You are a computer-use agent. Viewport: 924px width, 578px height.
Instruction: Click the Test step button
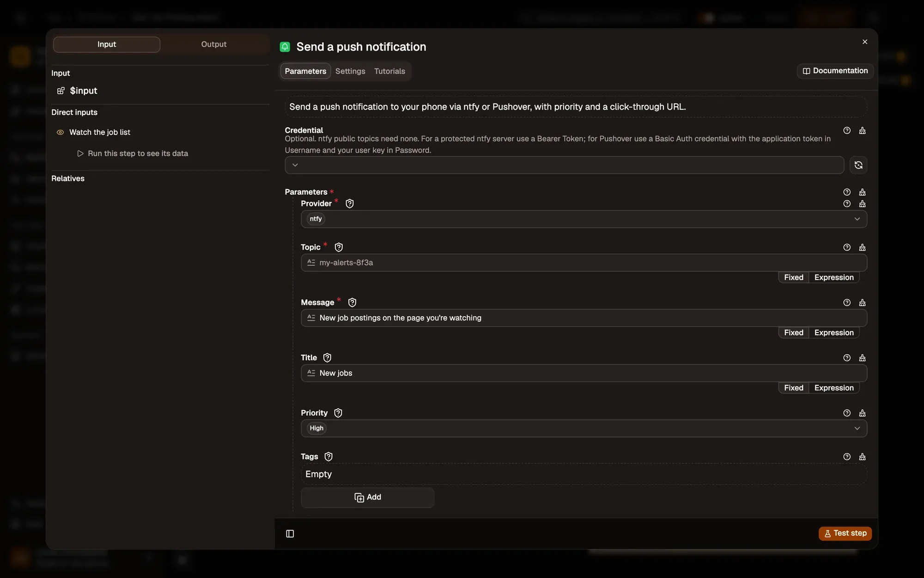click(845, 533)
